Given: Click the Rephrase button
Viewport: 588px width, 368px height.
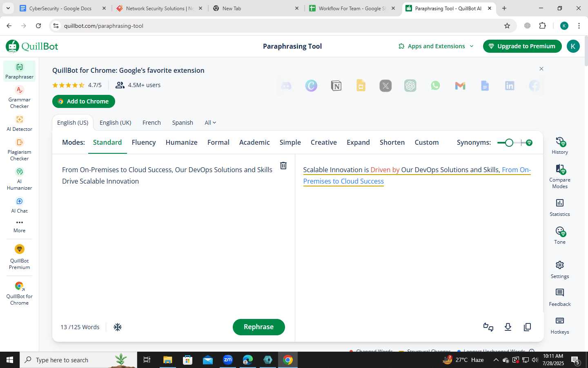Looking at the screenshot, I should (x=259, y=327).
